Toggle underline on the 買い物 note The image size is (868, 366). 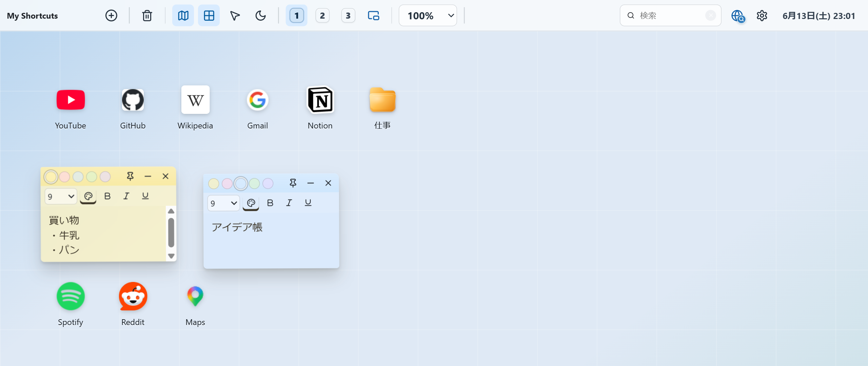tap(145, 196)
